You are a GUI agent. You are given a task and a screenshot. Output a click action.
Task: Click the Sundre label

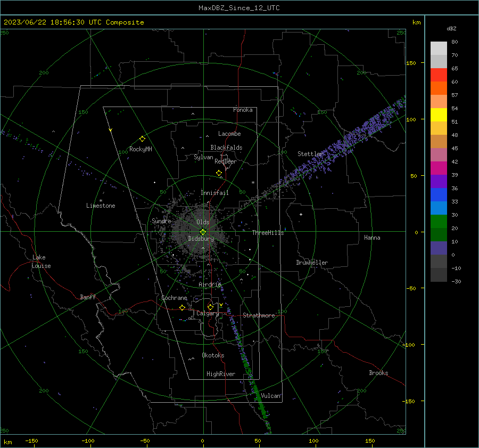coord(161,221)
